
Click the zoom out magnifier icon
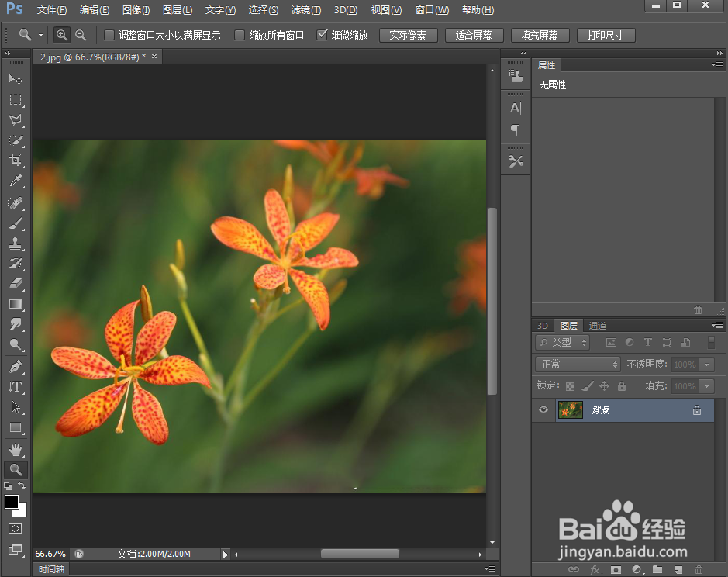coord(81,35)
